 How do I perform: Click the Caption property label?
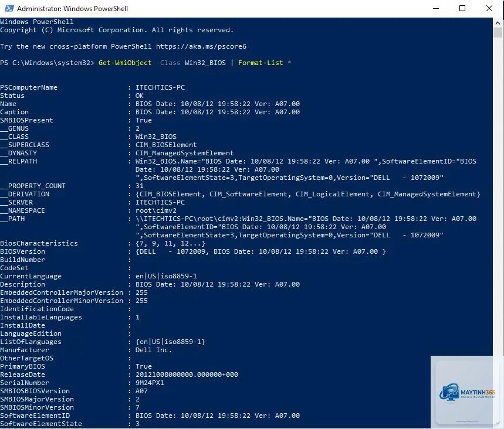14,112
